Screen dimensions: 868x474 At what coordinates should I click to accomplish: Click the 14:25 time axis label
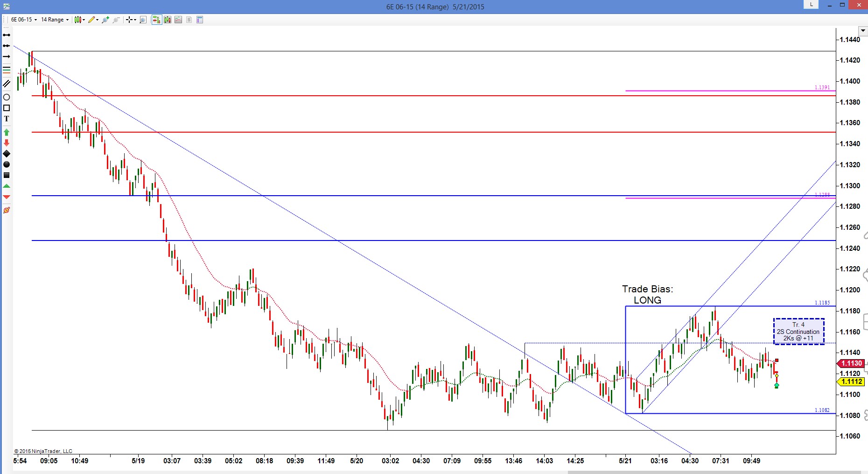tap(575, 460)
